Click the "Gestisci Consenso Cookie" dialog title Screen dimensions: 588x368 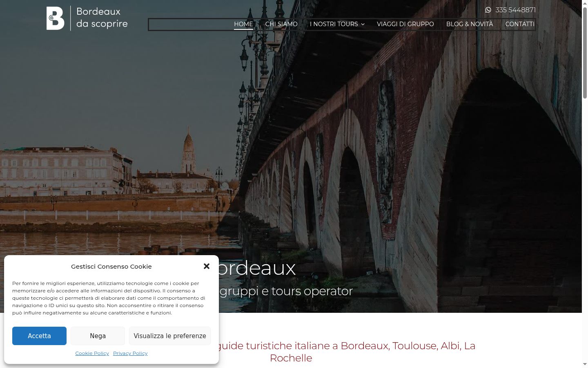coord(111,267)
